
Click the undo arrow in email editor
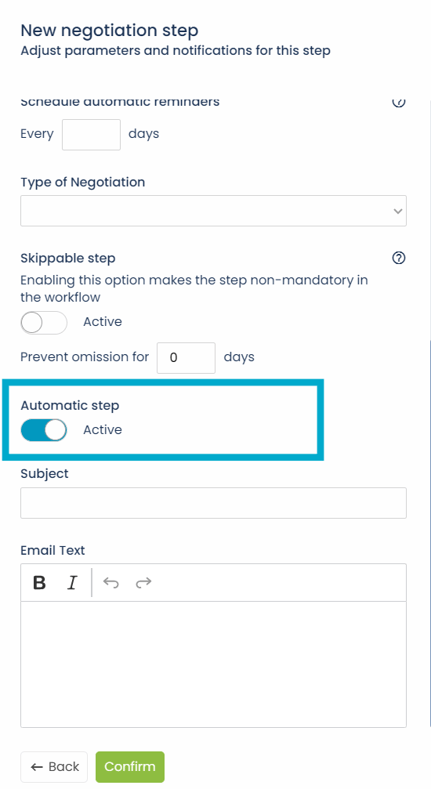pos(111,583)
